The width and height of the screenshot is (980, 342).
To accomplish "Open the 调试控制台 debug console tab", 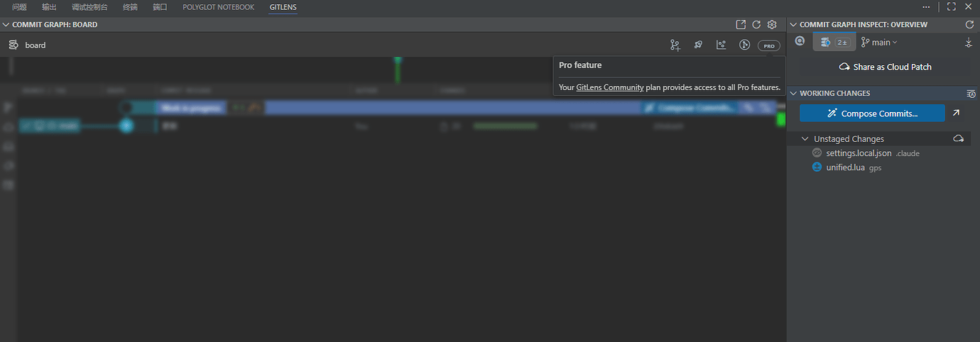I will point(89,7).
